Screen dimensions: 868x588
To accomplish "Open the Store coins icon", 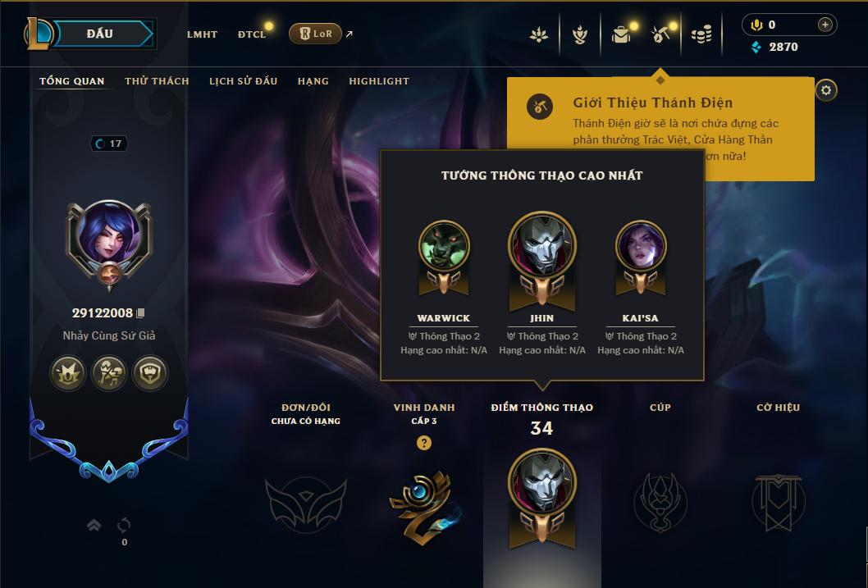I will tap(701, 35).
